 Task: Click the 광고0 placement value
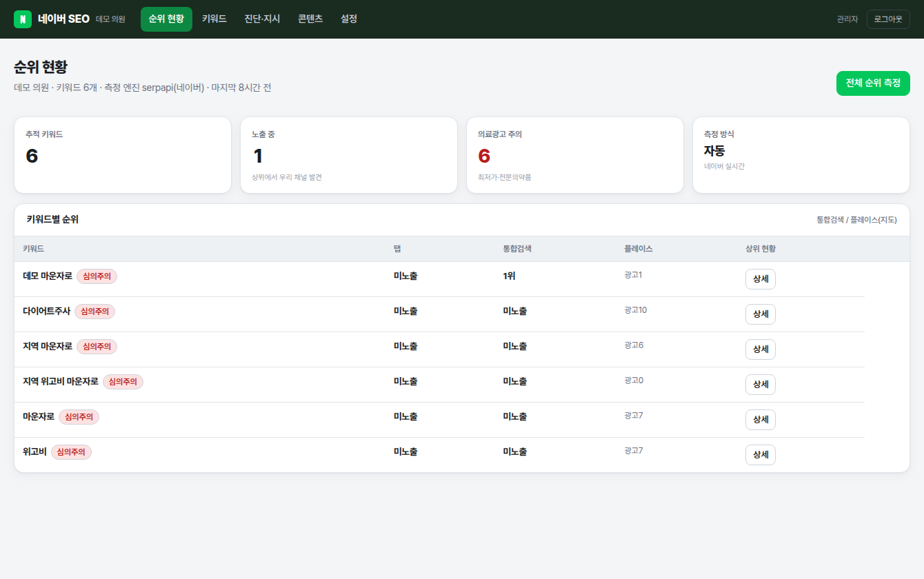coord(634,380)
